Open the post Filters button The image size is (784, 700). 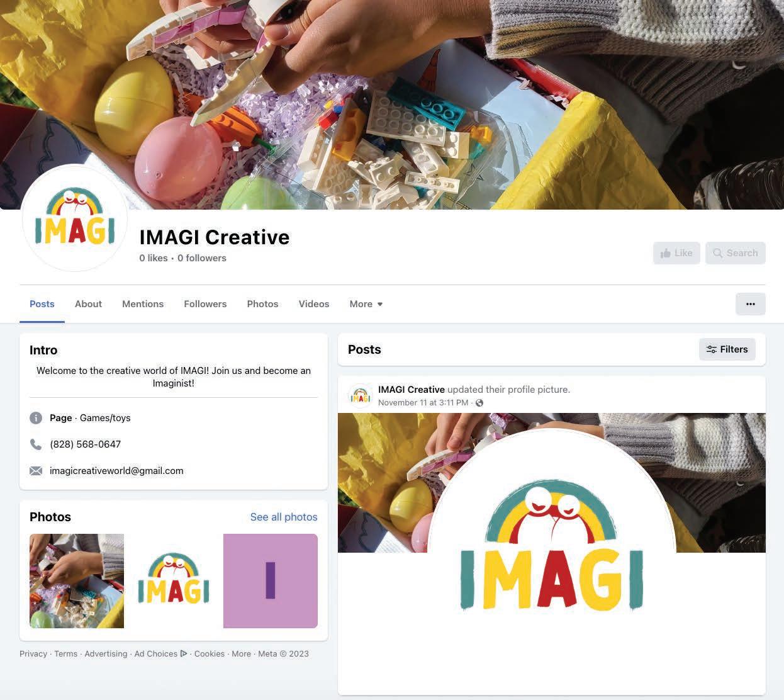click(727, 349)
